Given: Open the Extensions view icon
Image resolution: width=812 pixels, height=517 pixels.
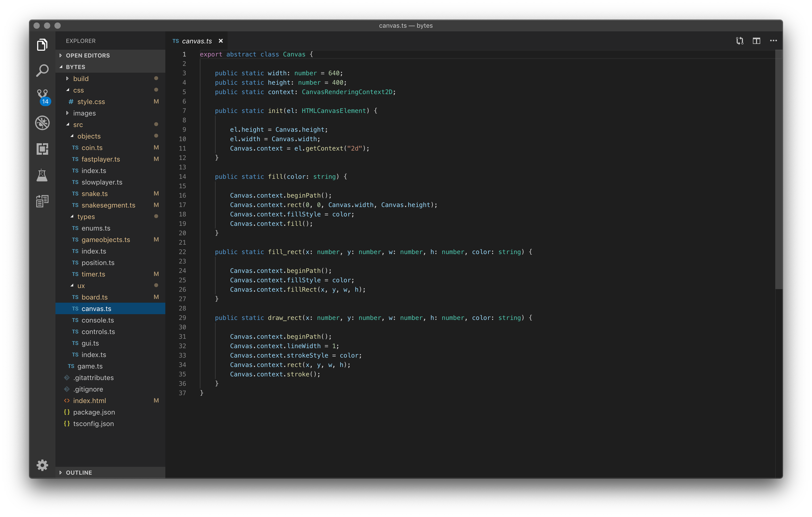Looking at the screenshot, I should [42, 149].
